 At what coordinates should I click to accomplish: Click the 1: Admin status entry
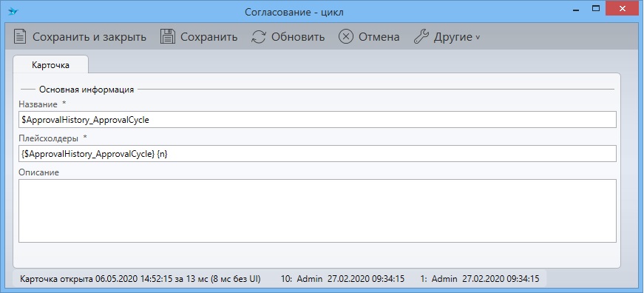(x=480, y=279)
